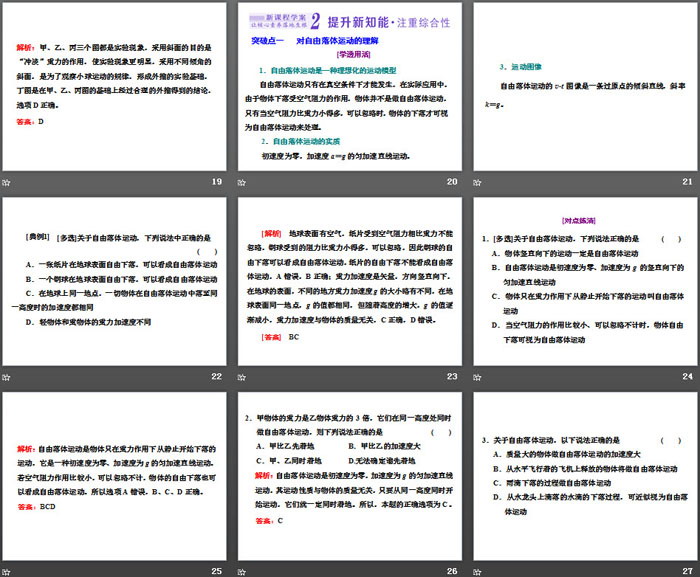Click the slide number label 20

[x=451, y=181]
